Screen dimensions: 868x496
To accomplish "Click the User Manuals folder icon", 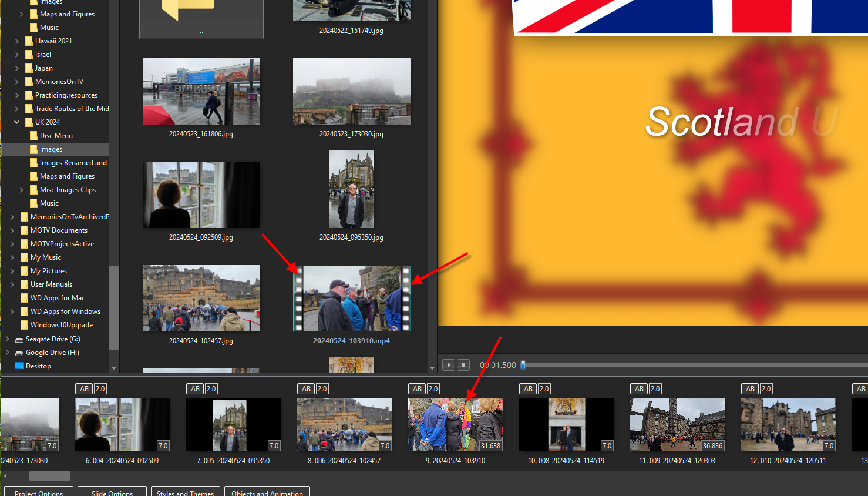I will [24, 284].
